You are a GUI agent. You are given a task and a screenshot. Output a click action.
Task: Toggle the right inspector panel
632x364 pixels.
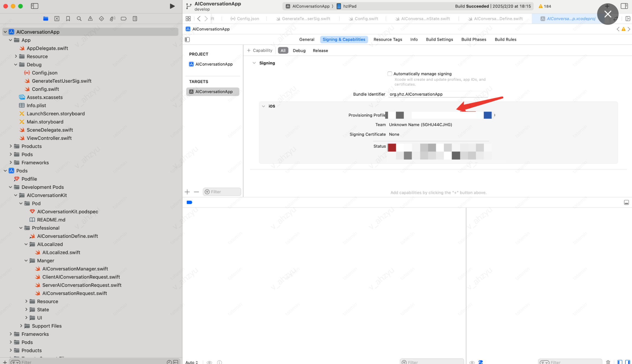624,6
